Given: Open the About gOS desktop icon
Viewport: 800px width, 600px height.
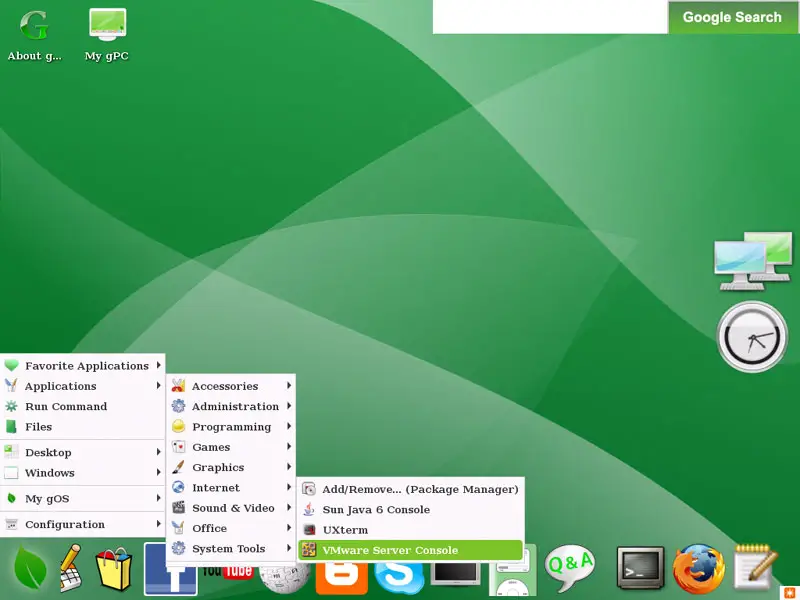Looking at the screenshot, I should [x=34, y=36].
